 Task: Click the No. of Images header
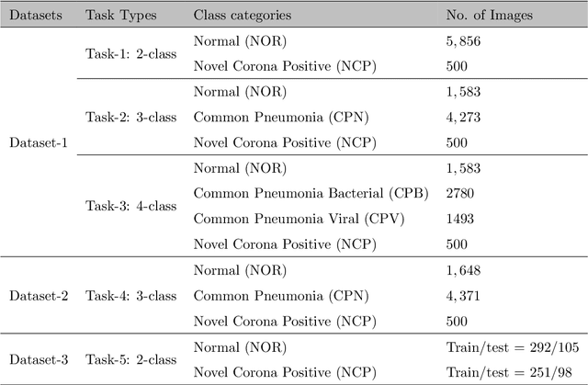coord(487,17)
